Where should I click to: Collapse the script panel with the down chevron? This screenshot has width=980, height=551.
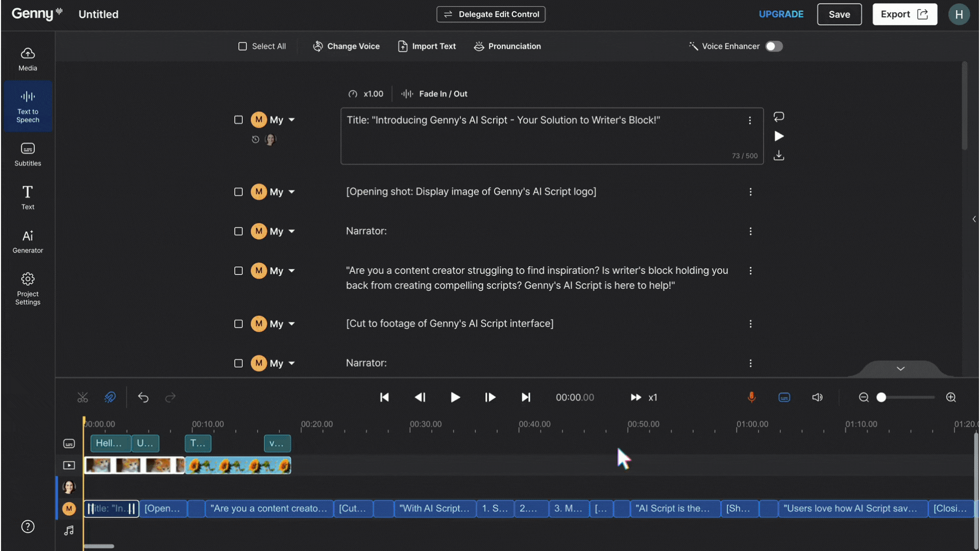tap(900, 368)
